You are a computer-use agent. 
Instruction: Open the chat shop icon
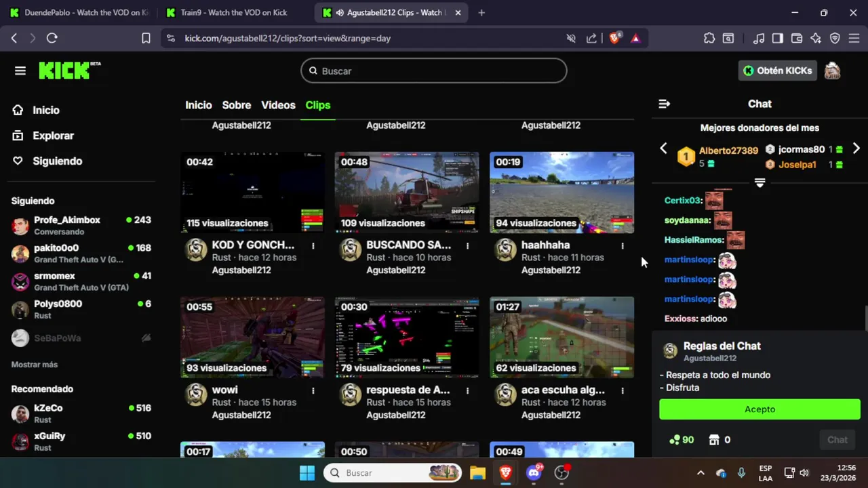click(x=713, y=440)
